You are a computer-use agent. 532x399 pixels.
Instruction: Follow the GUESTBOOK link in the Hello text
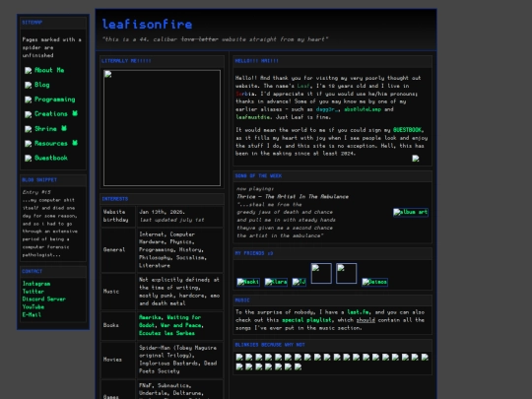click(408, 130)
